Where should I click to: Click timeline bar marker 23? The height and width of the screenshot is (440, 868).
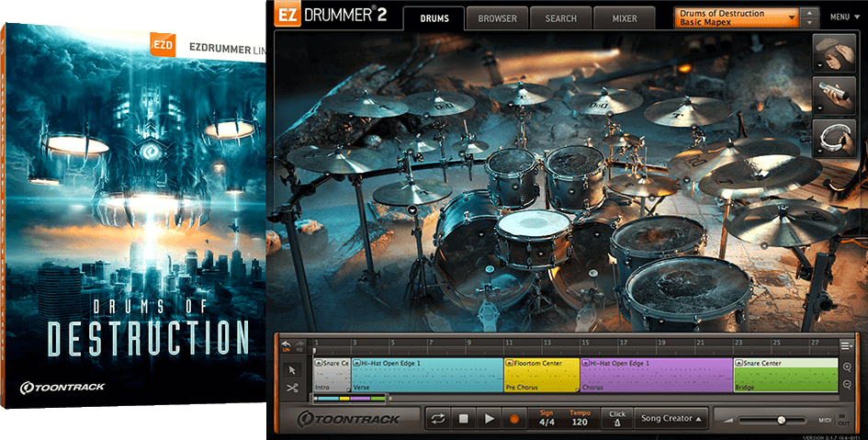click(x=739, y=343)
